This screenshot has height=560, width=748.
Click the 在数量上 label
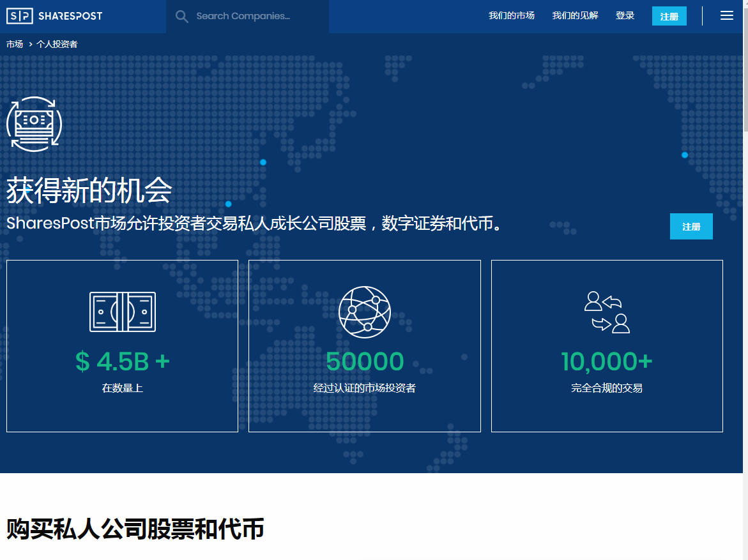tap(123, 388)
